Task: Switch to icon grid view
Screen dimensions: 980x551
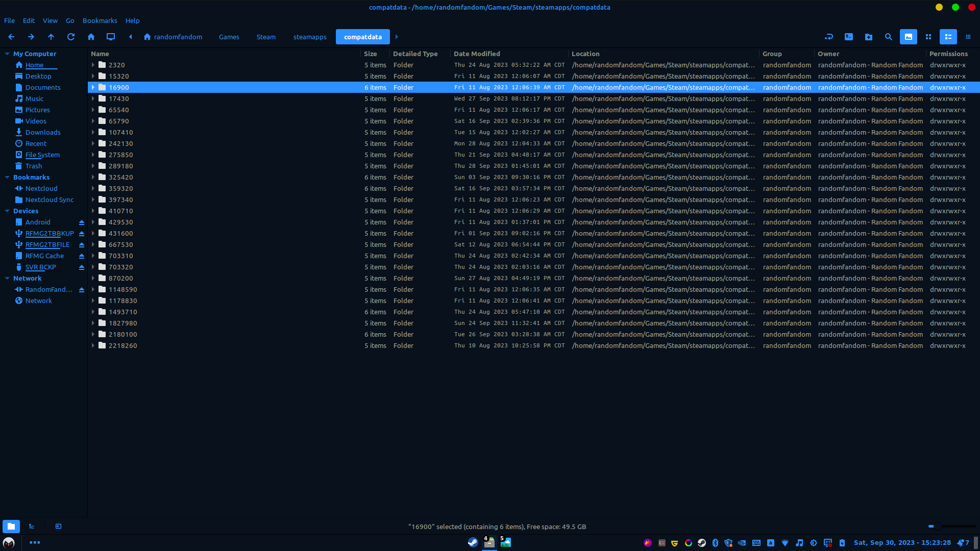Action: pos(928,37)
